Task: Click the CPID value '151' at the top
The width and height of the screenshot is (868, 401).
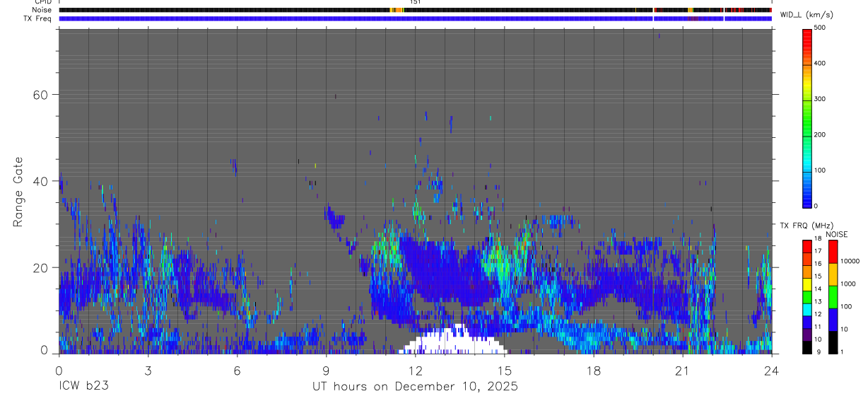Action: point(416,3)
